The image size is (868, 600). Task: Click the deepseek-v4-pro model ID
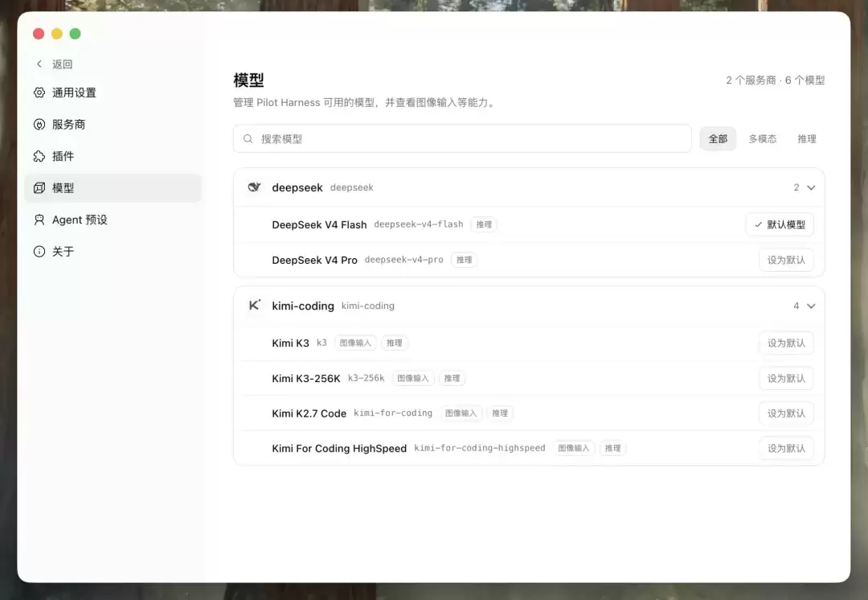[404, 259]
